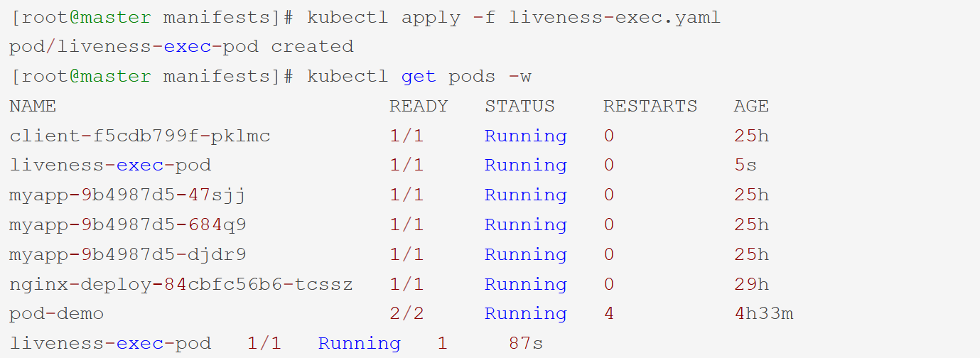Image resolution: width=980 pixels, height=358 pixels.
Task: Click the STATUS column header
Action: (x=519, y=107)
